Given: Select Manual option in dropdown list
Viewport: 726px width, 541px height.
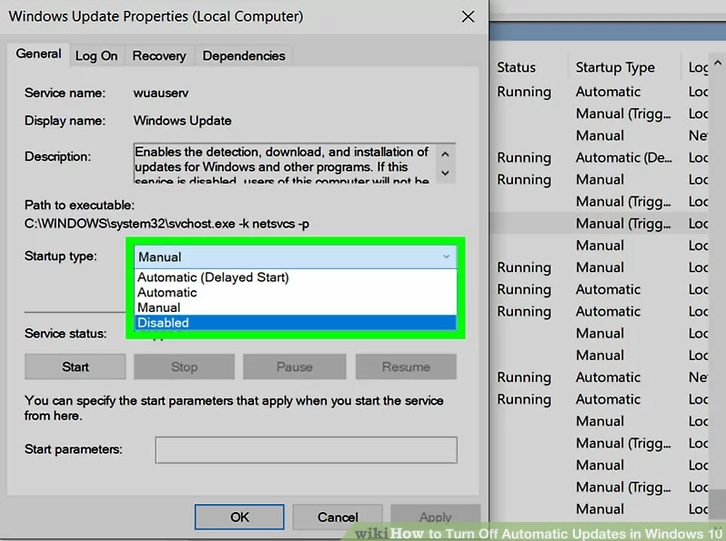Looking at the screenshot, I should click(295, 308).
